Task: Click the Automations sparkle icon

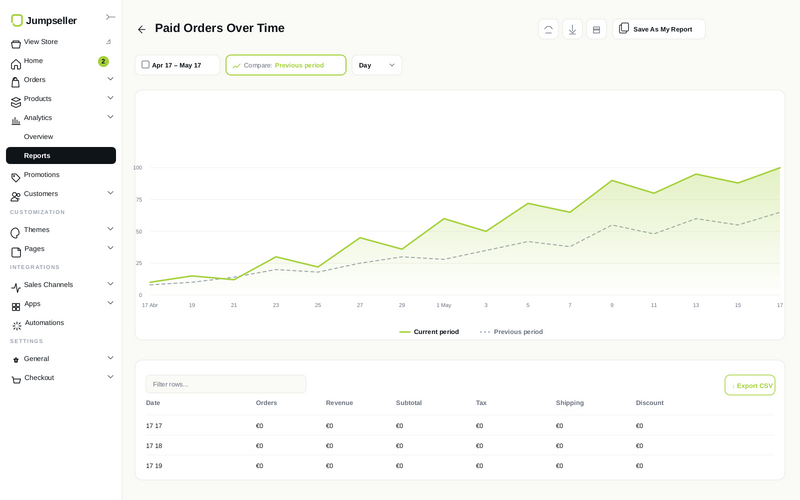Action: 16,325
